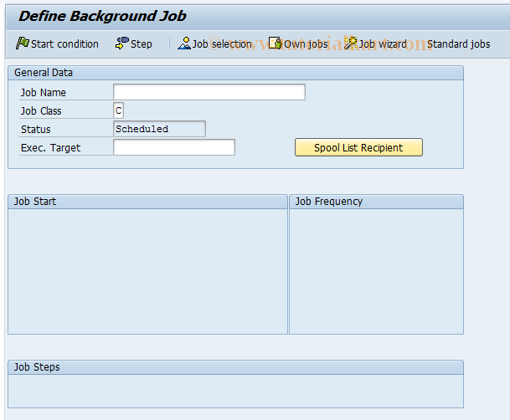Click the Job wizard toolbar label

(x=383, y=44)
